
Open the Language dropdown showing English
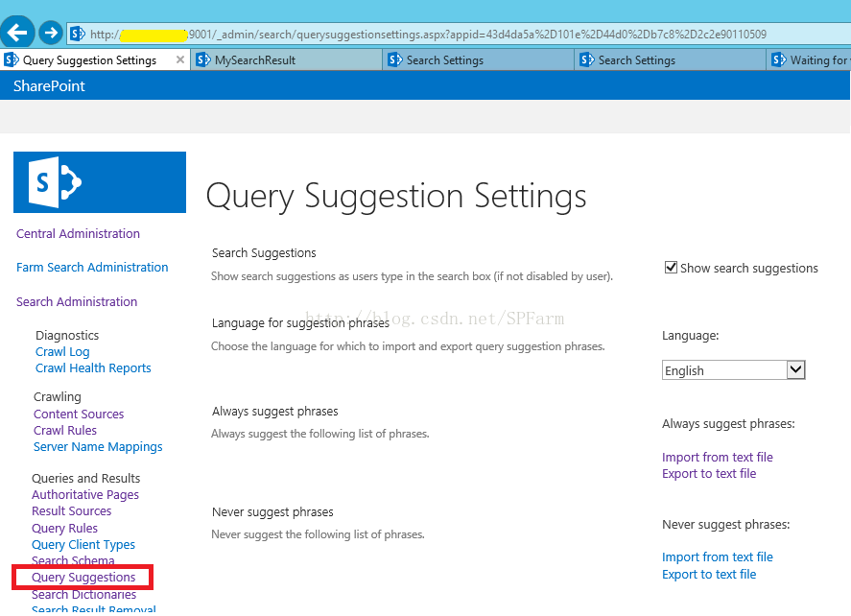click(x=733, y=370)
